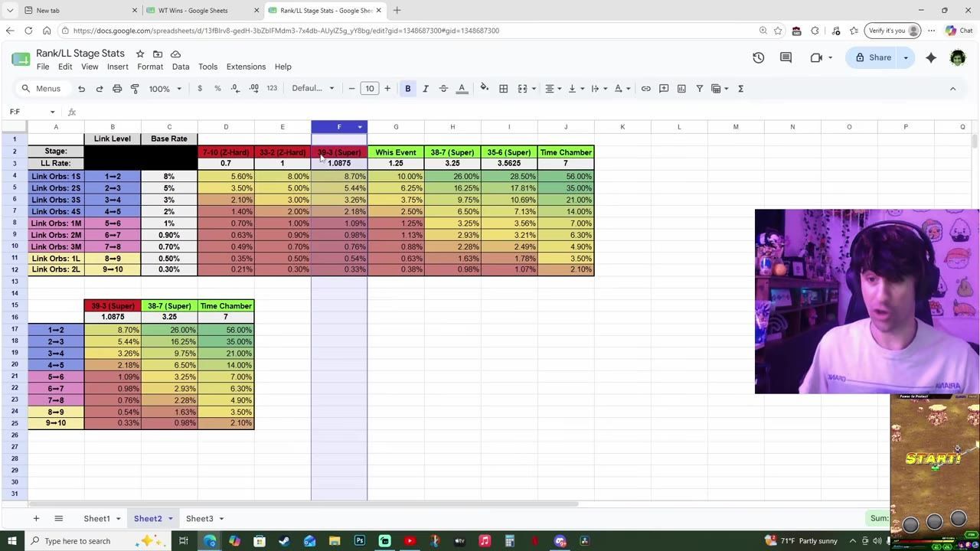Insert a chart from the toolbar
The image size is (980, 551).
pyautogui.click(x=681, y=89)
